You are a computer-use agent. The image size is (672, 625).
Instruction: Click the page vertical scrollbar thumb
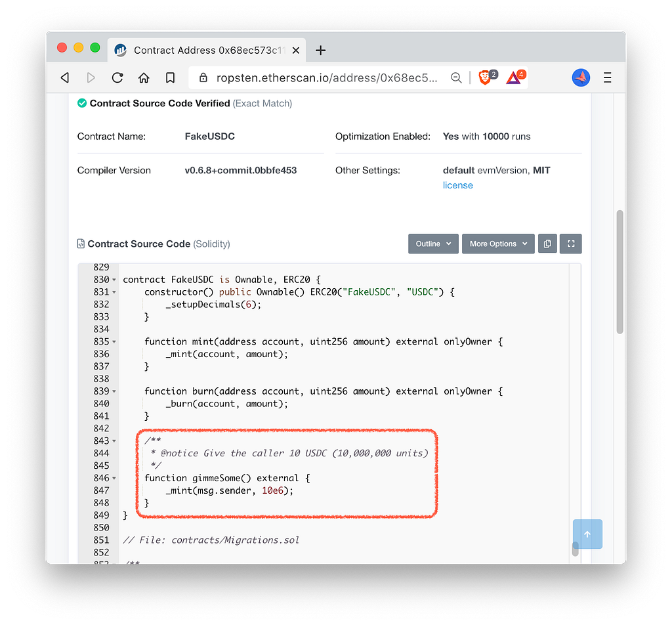tap(619, 272)
